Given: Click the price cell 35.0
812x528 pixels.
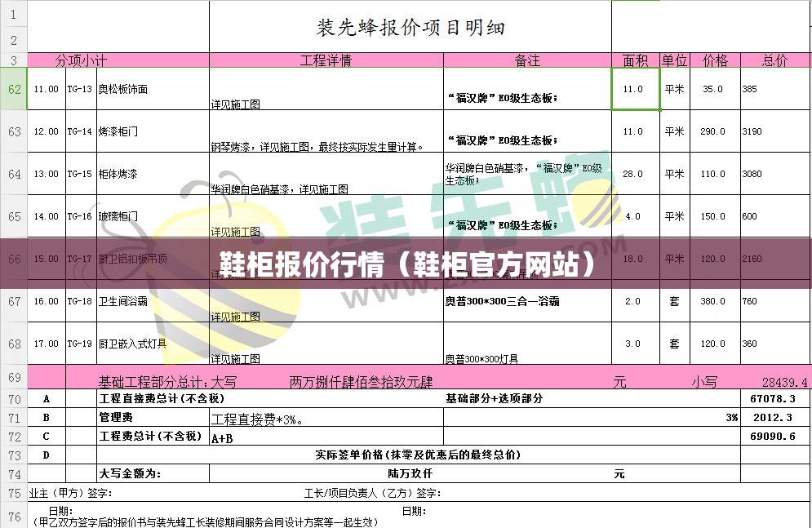Looking at the screenshot, I should pyautogui.click(x=715, y=89).
